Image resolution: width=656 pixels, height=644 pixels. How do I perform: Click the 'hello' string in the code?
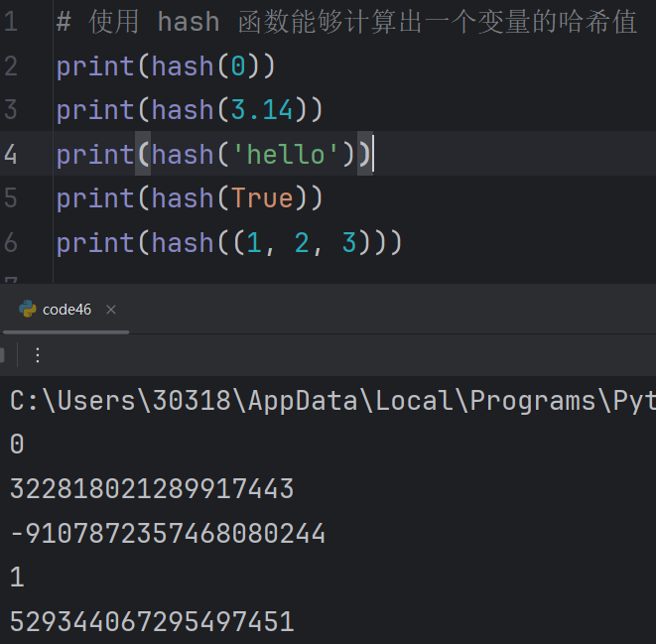[x=286, y=155]
